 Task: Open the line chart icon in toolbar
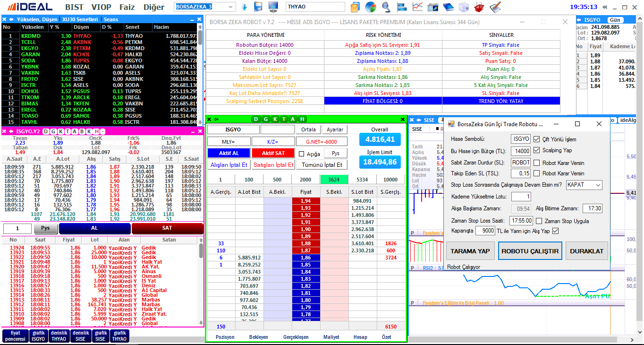417,7
